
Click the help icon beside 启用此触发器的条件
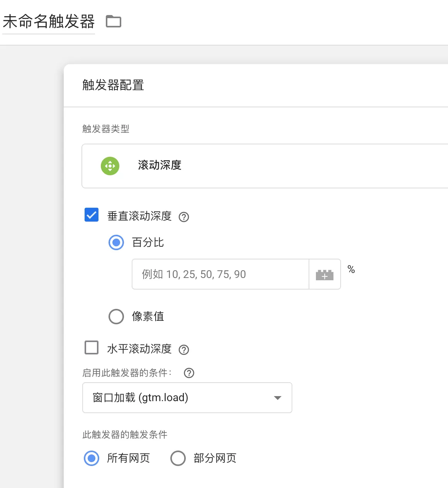[188, 373]
